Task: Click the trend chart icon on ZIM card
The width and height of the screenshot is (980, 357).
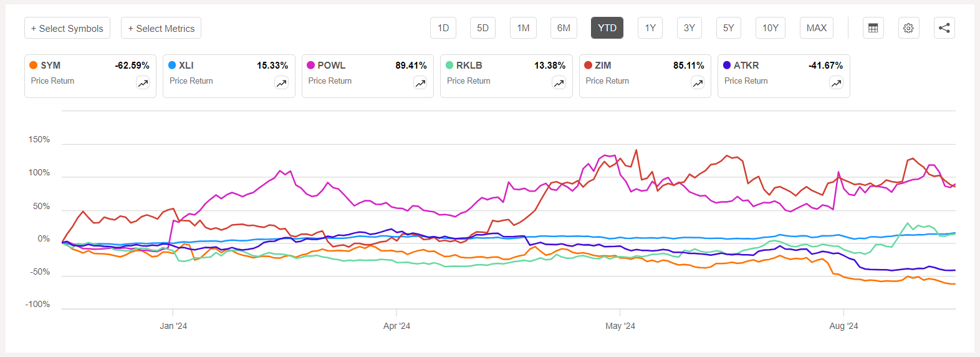Action: tap(698, 83)
